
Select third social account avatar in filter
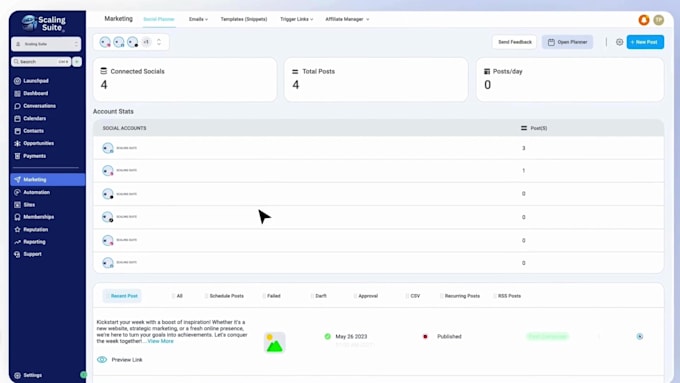pyautogui.click(x=133, y=42)
